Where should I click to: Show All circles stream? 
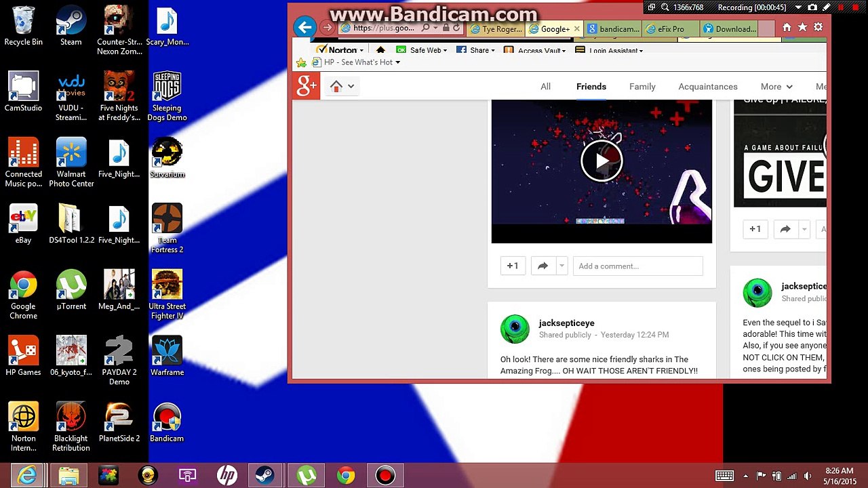click(545, 87)
